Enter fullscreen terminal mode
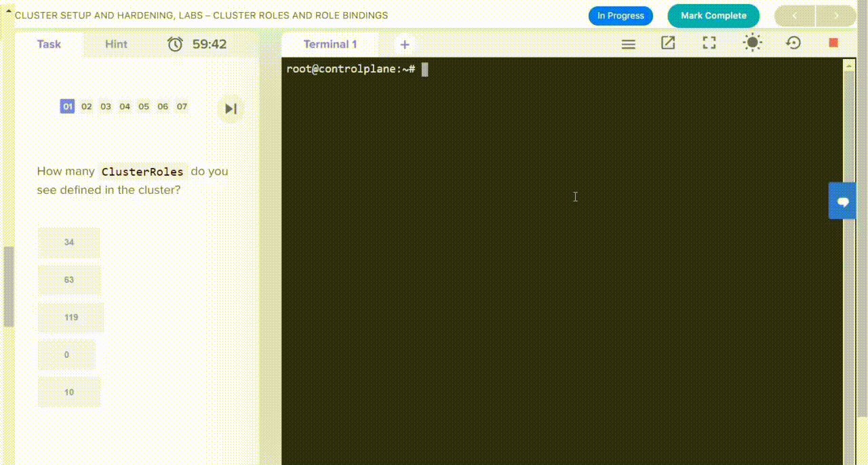This screenshot has width=868, height=465. click(x=709, y=43)
